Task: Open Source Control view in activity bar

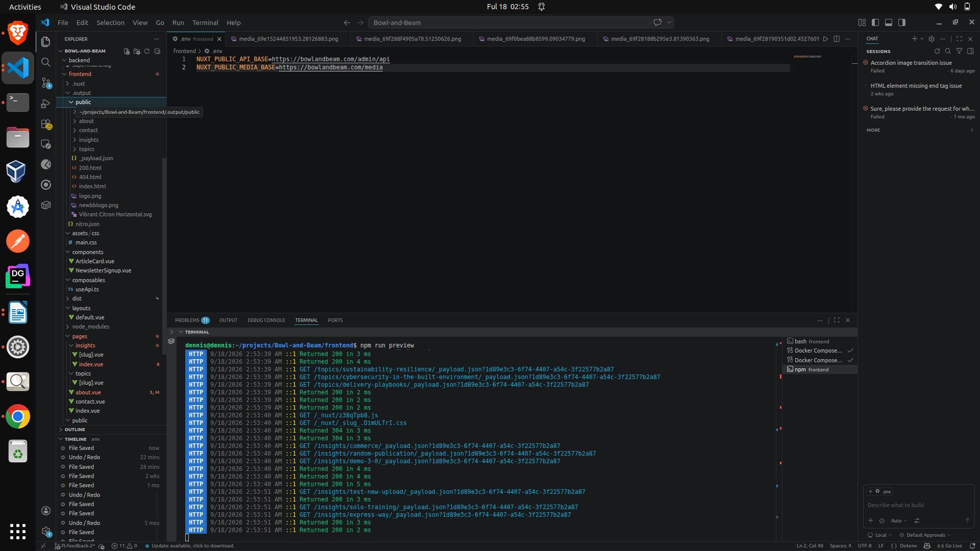Action: [x=46, y=83]
